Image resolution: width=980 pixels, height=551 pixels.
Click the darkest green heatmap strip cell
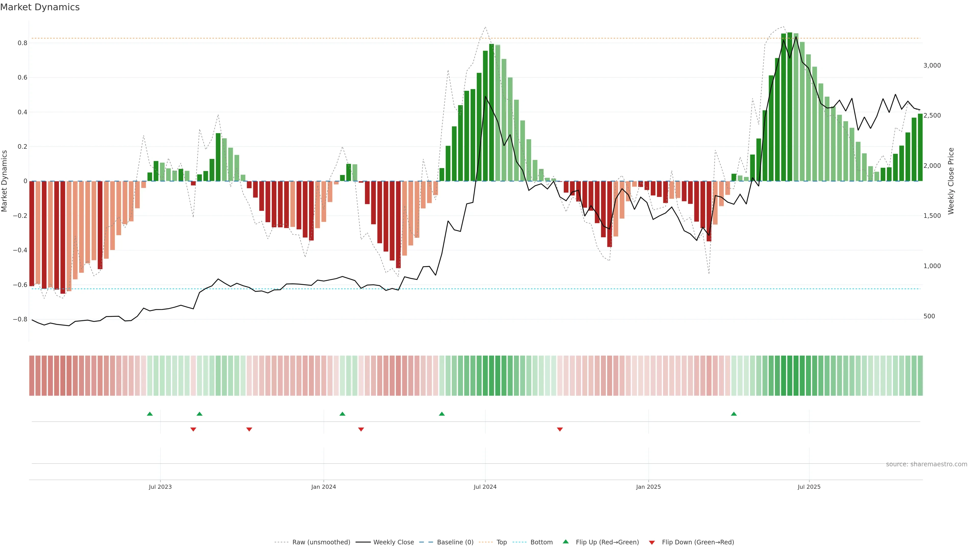790,376
